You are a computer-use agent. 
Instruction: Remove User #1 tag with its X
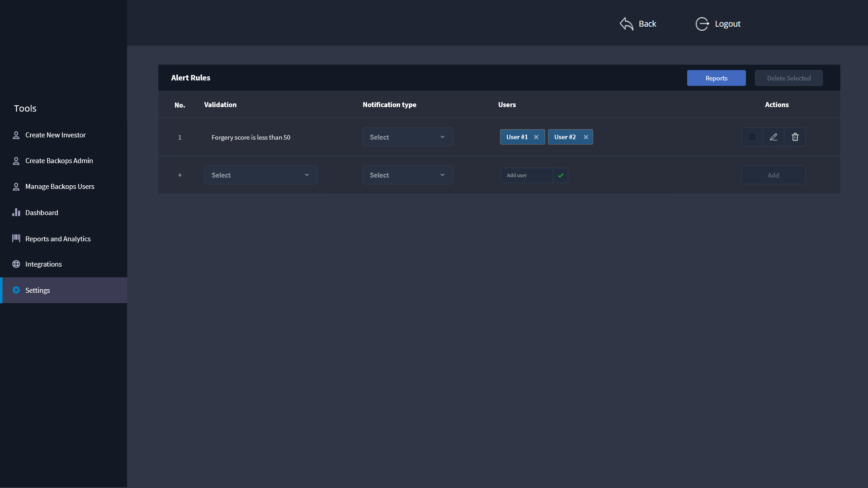click(x=536, y=137)
